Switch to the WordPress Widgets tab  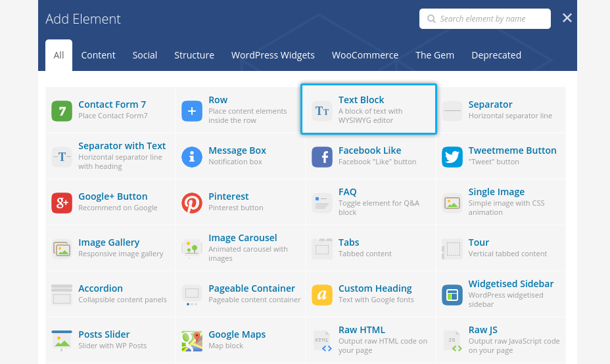point(273,55)
